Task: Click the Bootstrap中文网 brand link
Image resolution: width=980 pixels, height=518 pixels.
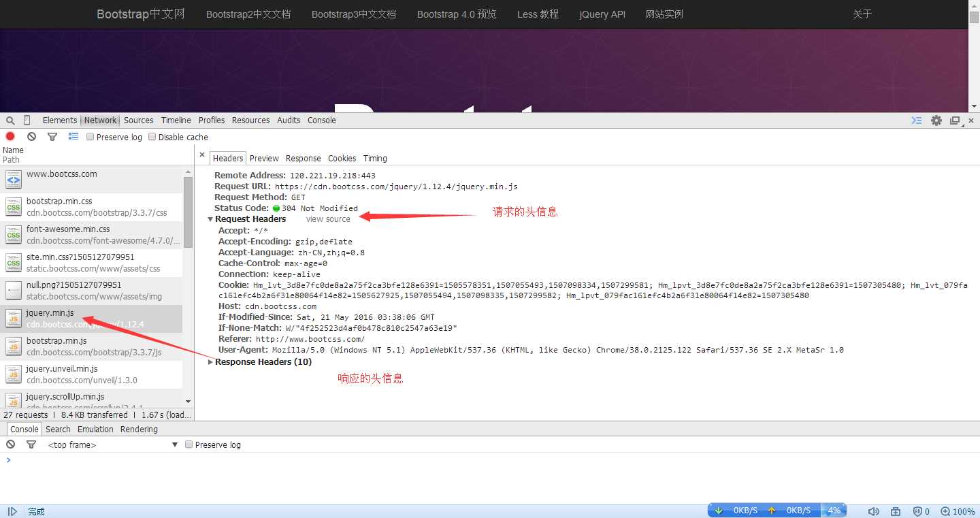Action: (x=141, y=14)
